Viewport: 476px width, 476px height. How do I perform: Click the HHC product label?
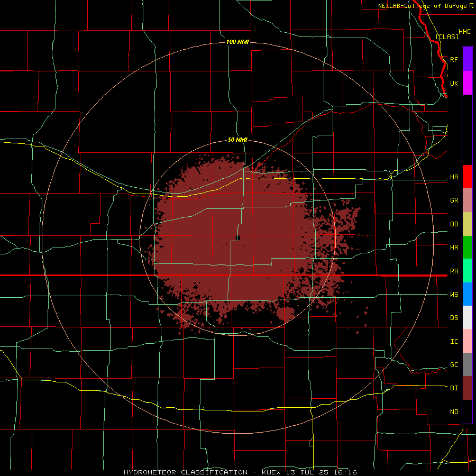(x=464, y=32)
